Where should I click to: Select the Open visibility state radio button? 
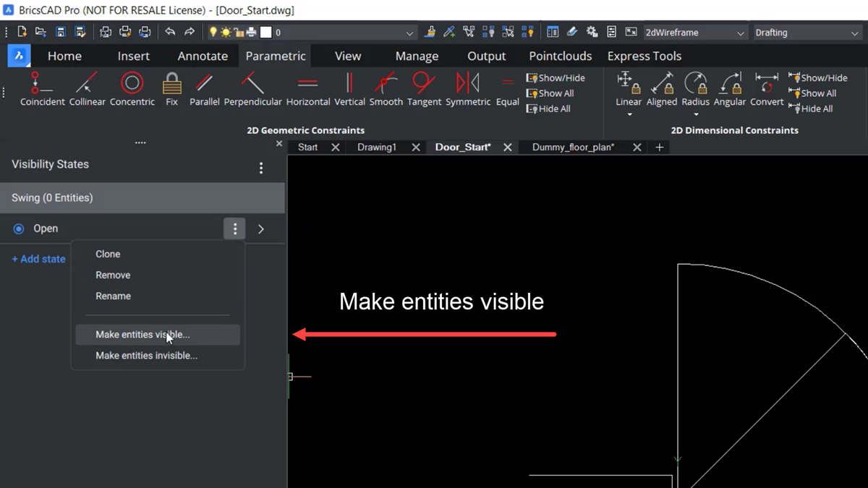tap(17, 228)
